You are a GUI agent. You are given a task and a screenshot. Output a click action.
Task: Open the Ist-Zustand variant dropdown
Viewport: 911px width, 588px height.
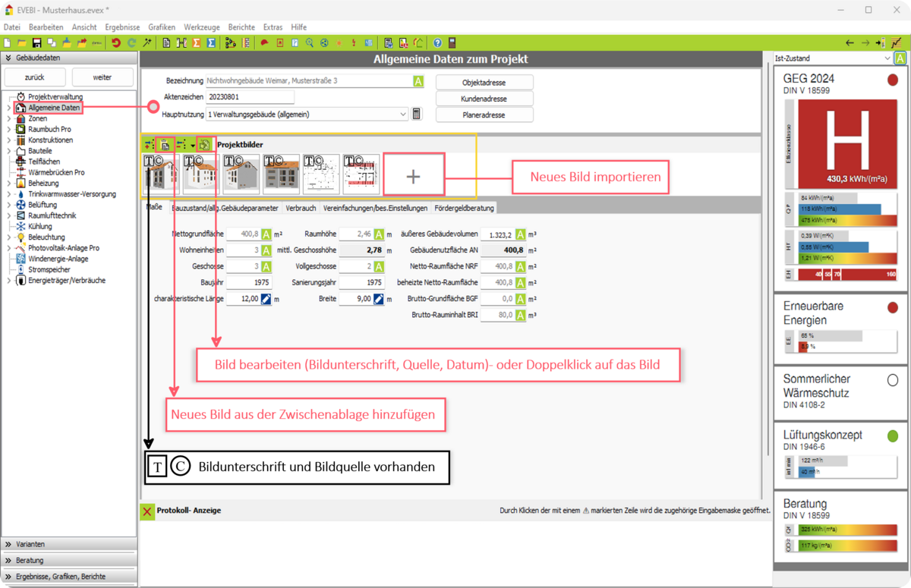[887, 58]
